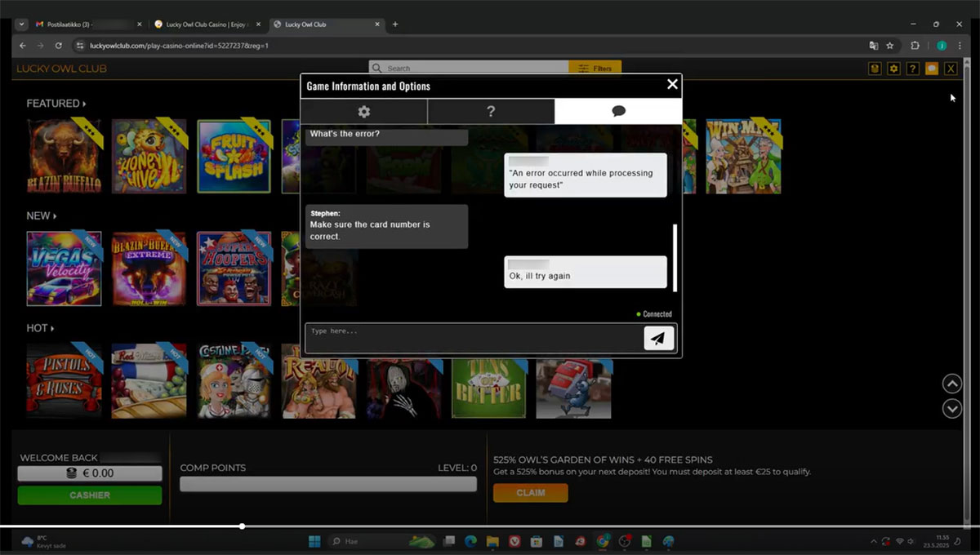Launch Pistols & Roses game
980x555 pixels.
(x=65, y=381)
